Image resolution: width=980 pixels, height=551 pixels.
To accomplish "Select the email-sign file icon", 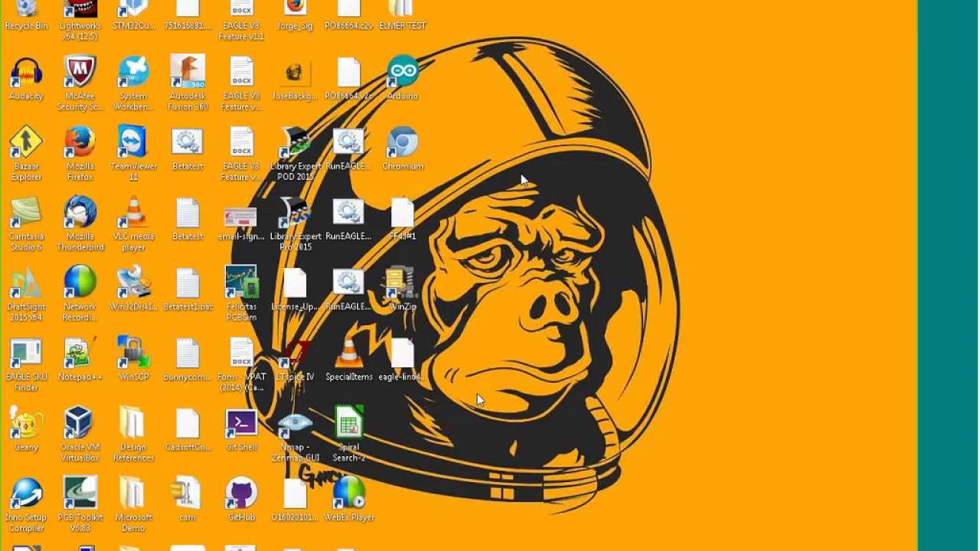I will 241,217.
